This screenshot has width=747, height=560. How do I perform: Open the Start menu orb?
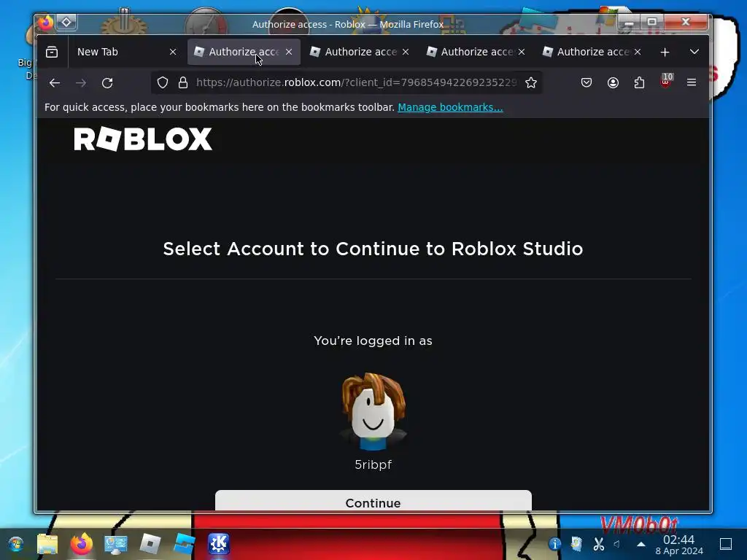[15, 544]
